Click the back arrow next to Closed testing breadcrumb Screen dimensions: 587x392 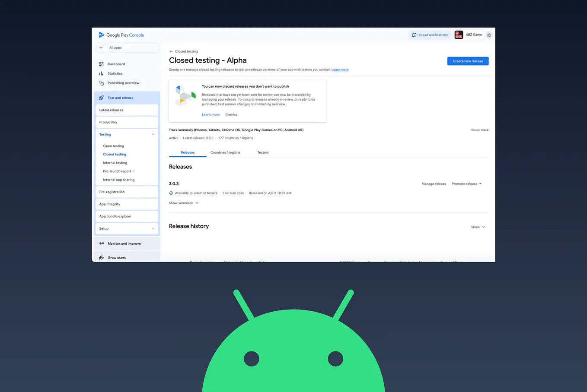coord(171,51)
